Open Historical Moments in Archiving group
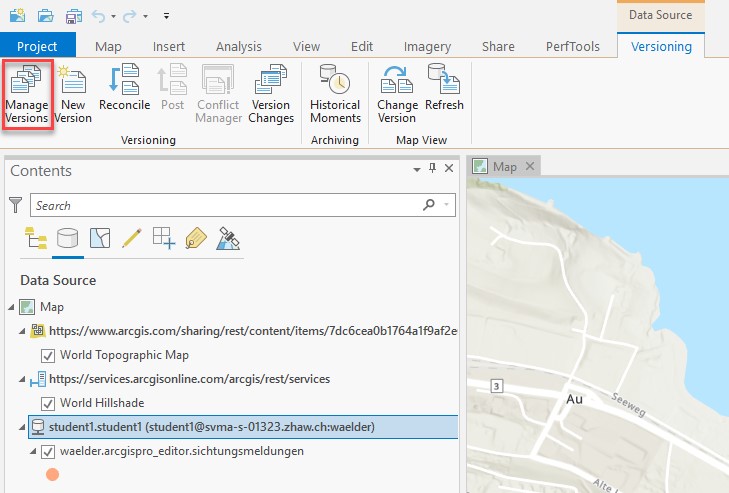This screenshot has height=493, width=729. point(334,94)
